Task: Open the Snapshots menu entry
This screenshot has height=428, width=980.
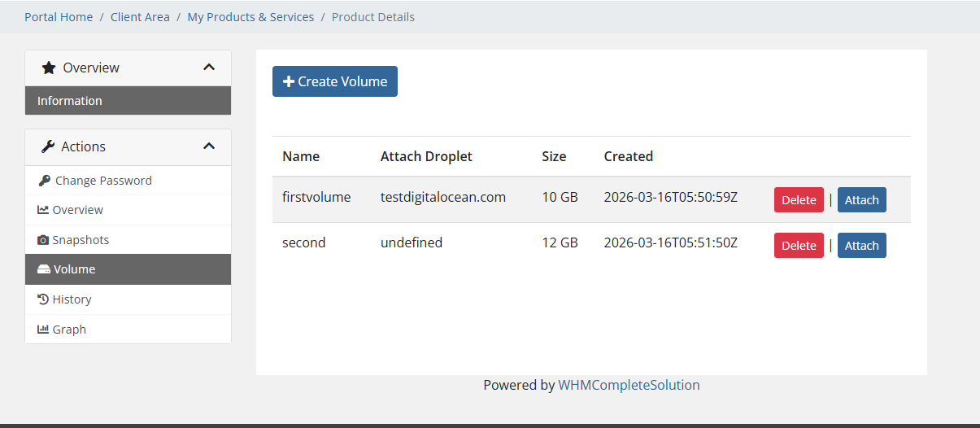Action: pos(81,240)
